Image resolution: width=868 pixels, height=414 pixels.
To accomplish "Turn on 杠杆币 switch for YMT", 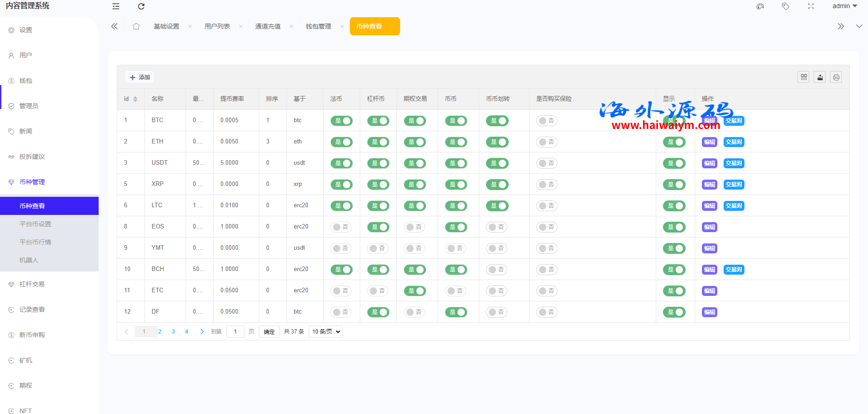I will (378, 248).
